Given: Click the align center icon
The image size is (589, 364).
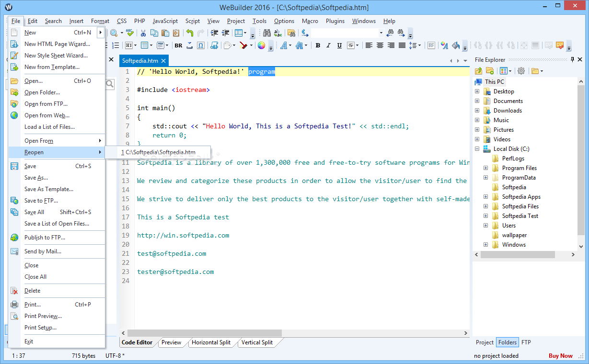Looking at the screenshot, I should [380, 45].
